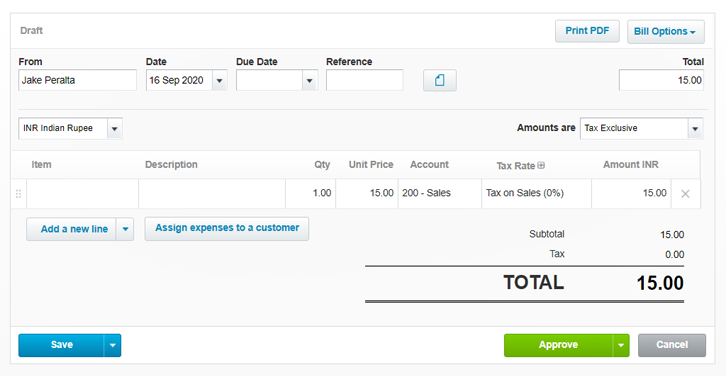This screenshot has height=376, width=726.
Task: Click the Amount INR cell of the line
Action: pos(632,194)
